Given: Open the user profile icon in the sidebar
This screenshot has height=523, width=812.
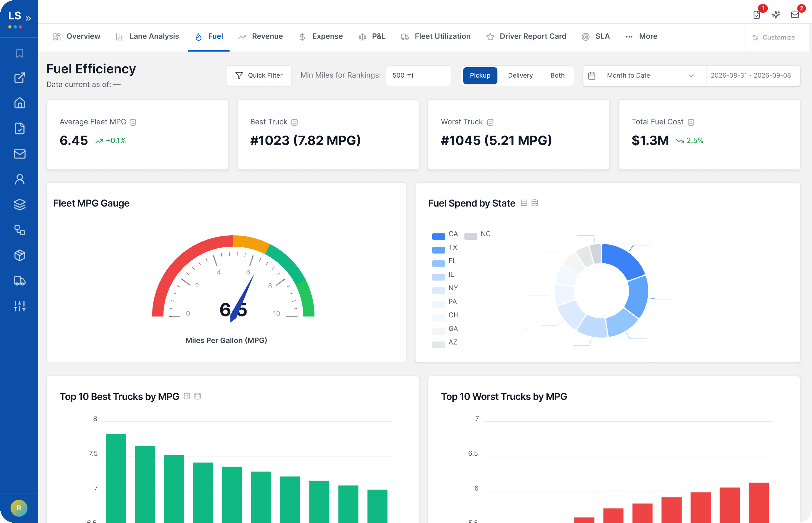Looking at the screenshot, I should (20, 179).
